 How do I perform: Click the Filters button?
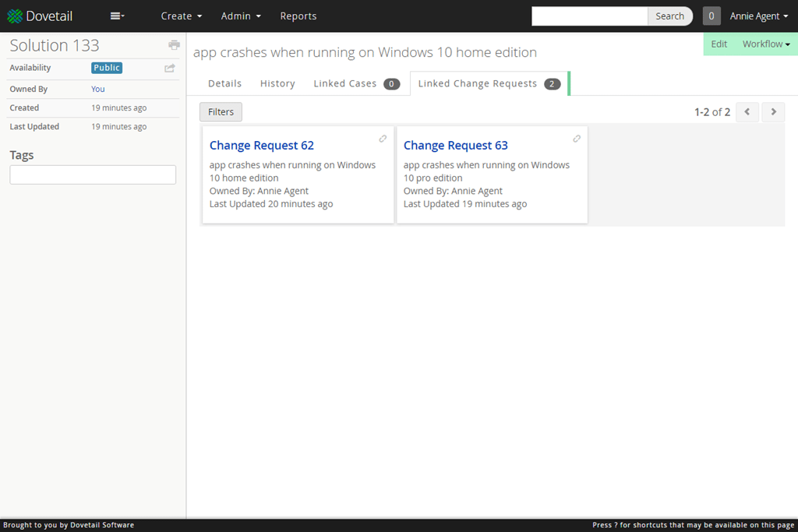point(221,112)
